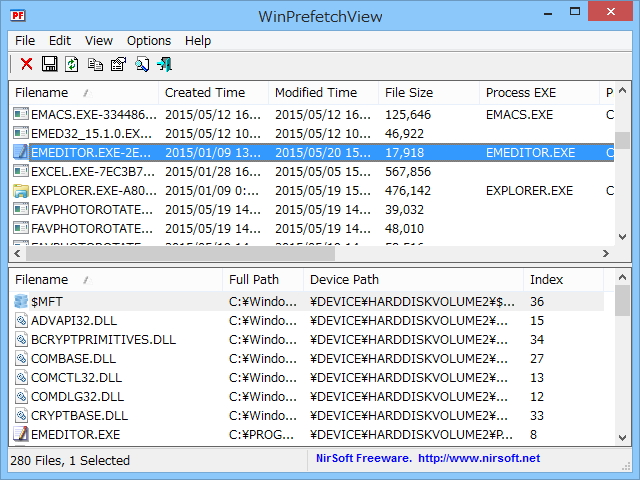Sort by File Size column header
The image size is (640, 480).
pos(429,93)
